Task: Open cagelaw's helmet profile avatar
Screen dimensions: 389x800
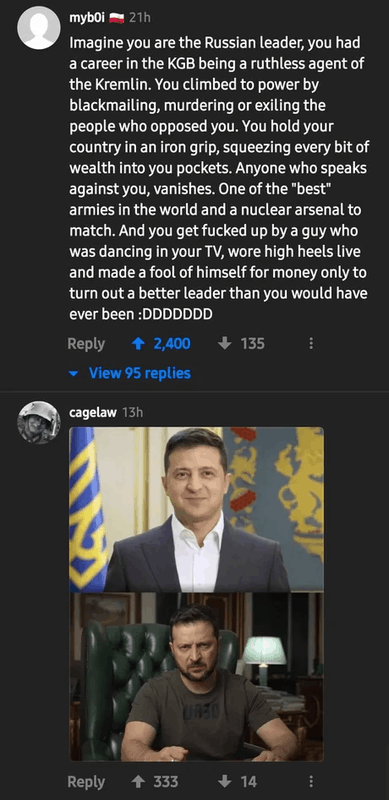Action: 39,422
